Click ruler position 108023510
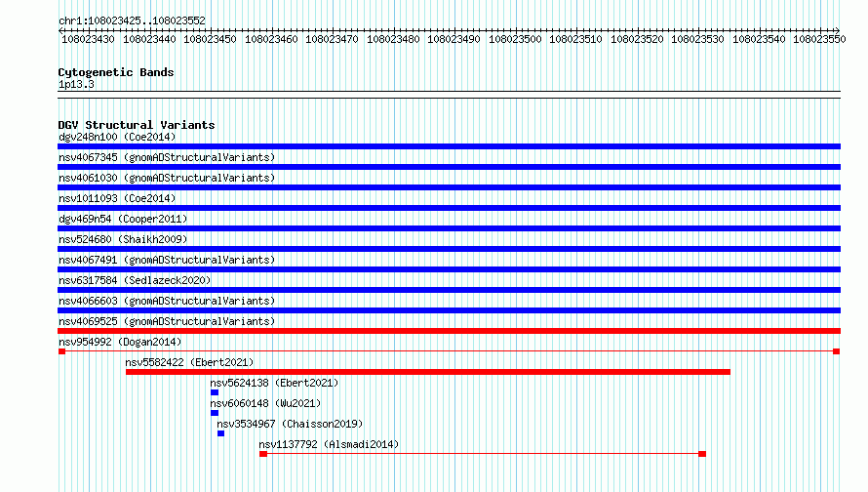 (575, 39)
